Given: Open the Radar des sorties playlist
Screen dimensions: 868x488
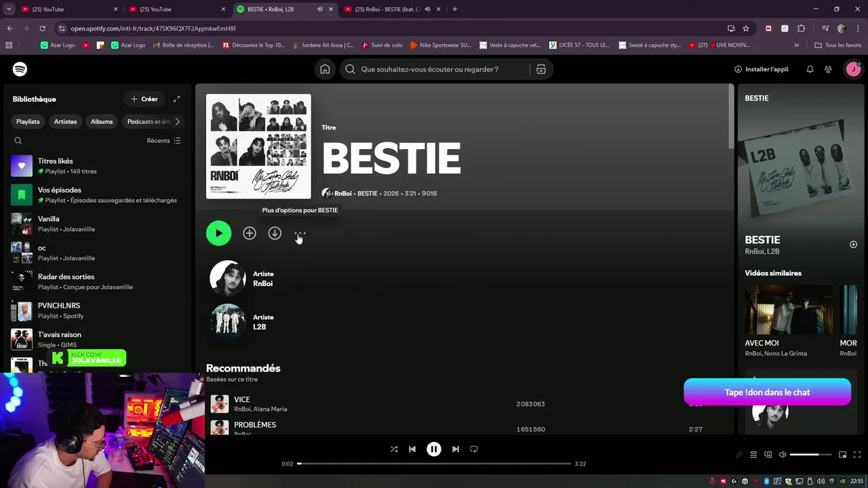Looking at the screenshot, I should point(98,281).
